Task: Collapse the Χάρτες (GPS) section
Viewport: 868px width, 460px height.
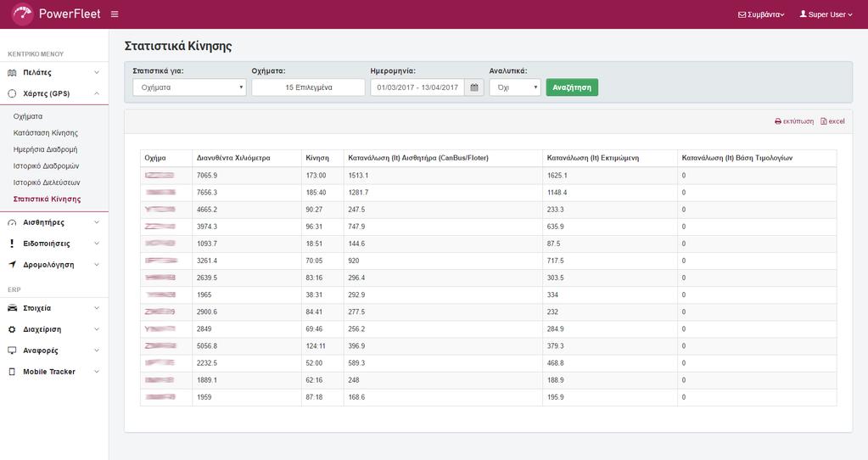Action: (x=54, y=93)
